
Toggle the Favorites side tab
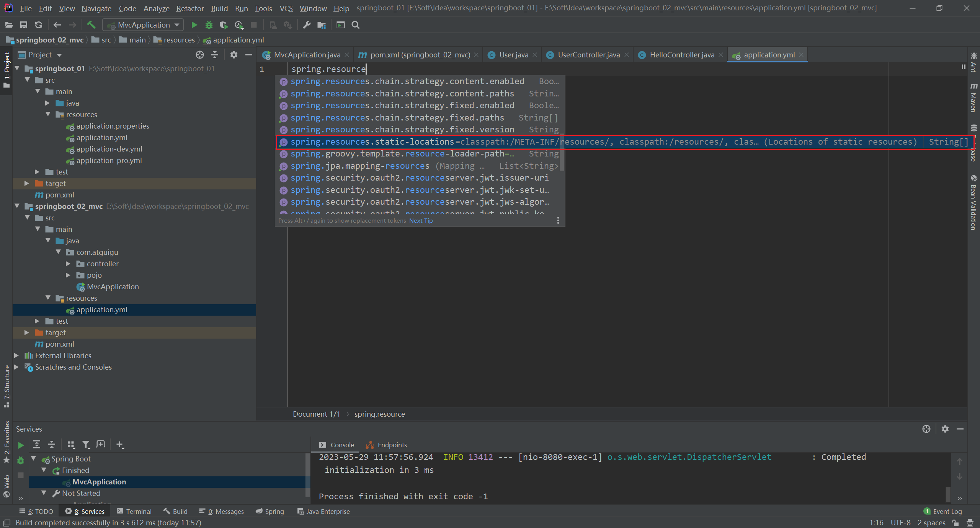pos(7,442)
